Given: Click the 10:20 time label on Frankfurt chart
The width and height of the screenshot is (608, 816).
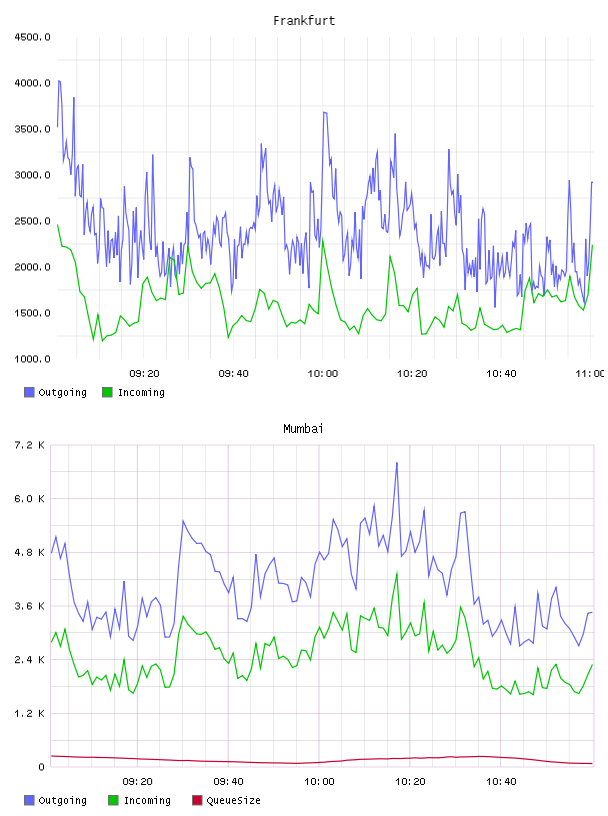Looking at the screenshot, I should (x=412, y=374).
